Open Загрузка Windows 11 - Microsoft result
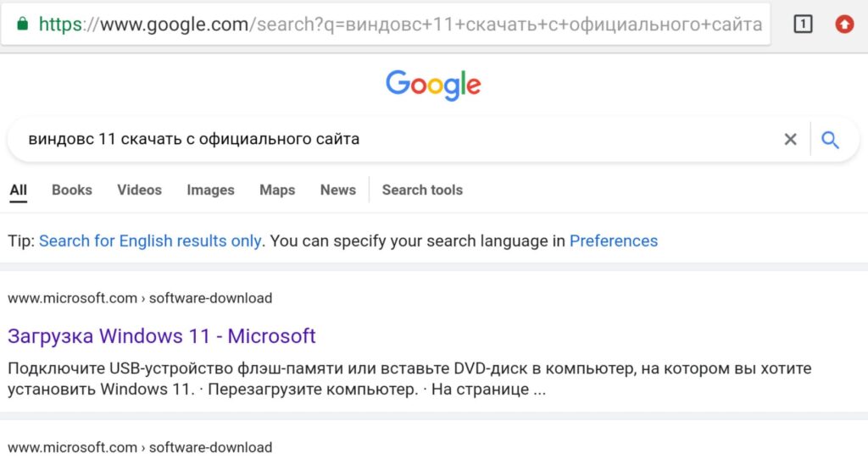The image size is (868, 459). (x=162, y=336)
